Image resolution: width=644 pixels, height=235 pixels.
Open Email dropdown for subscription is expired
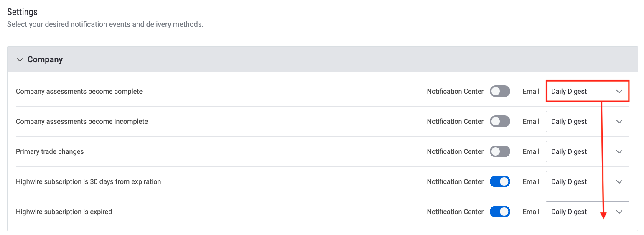click(588, 212)
